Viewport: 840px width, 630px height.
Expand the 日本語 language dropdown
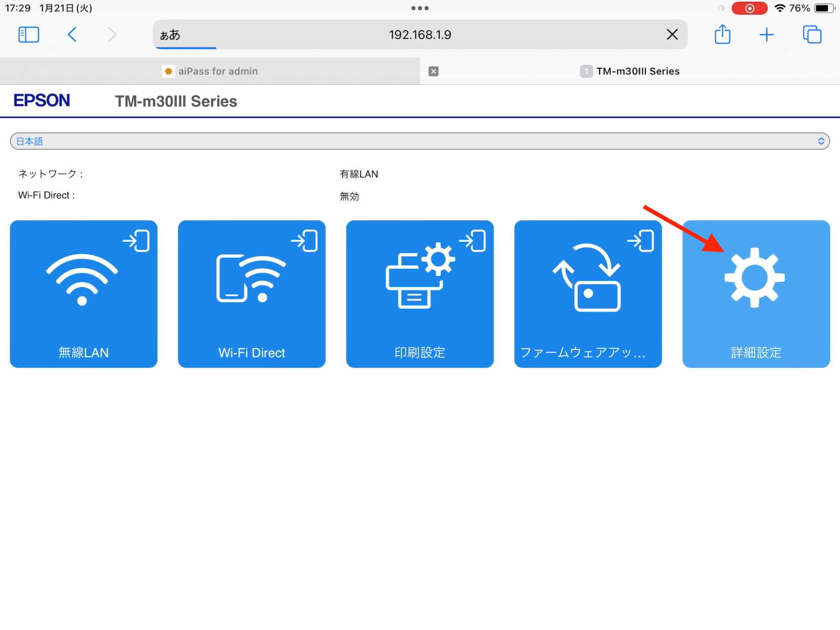[420, 141]
